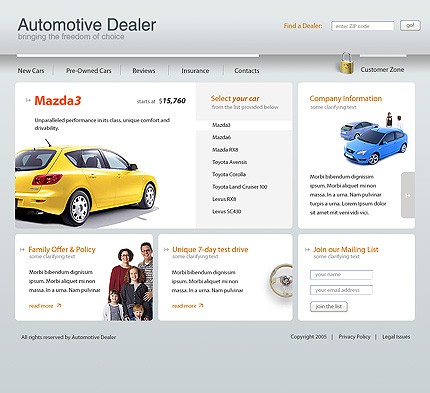Open the Privacy Policy footer link

[354, 337]
